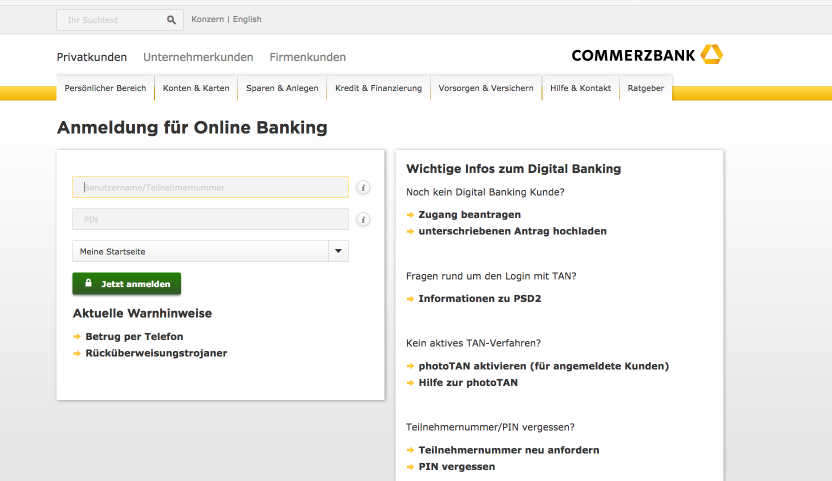This screenshot has height=481, width=832.
Task: Open the Konzern link
Action: (207, 19)
